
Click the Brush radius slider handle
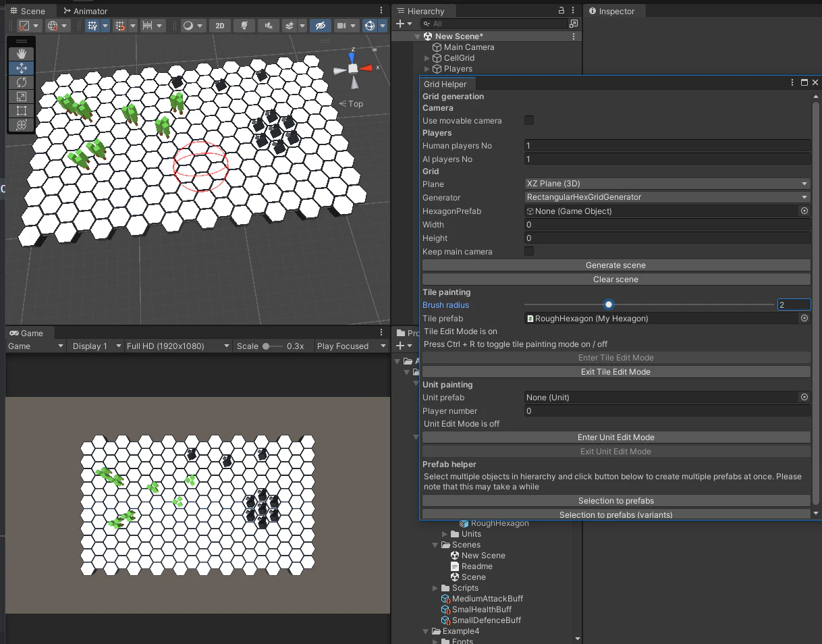click(x=609, y=305)
